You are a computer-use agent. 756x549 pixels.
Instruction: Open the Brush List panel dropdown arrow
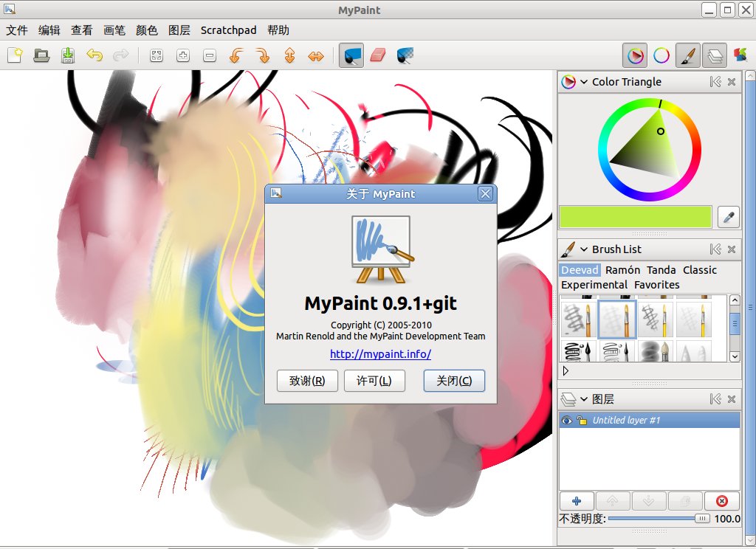point(584,249)
